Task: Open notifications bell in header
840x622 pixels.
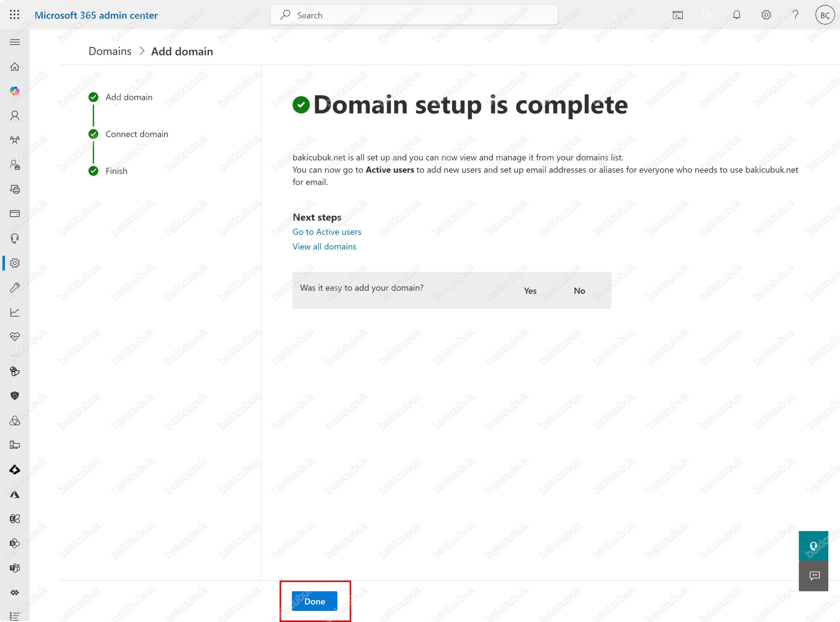Action: pos(737,15)
